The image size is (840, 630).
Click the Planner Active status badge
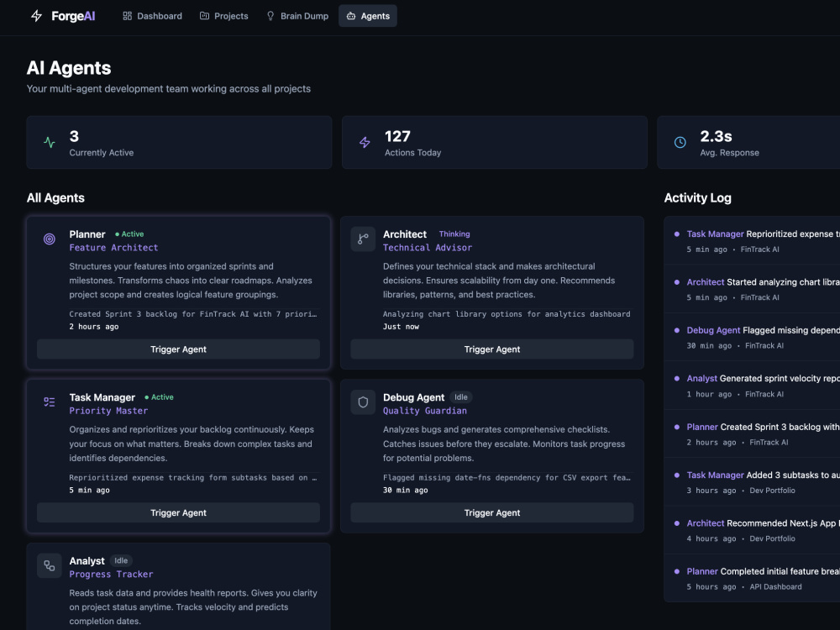pyautogui.click(x=129, y=234)
